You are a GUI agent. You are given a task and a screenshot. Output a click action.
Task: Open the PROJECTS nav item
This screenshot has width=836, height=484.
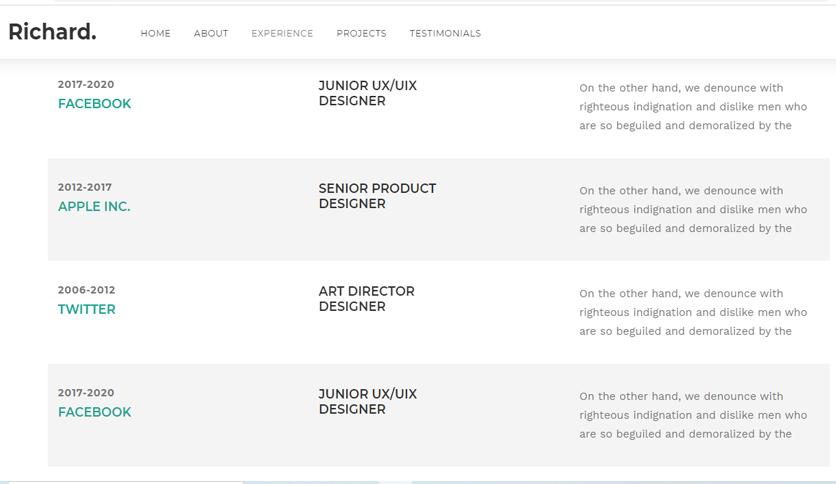(x=361, y=34)
